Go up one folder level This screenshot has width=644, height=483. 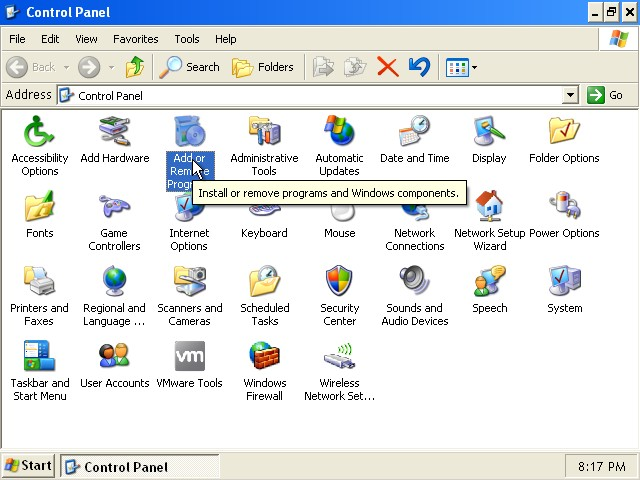point(135,67)
